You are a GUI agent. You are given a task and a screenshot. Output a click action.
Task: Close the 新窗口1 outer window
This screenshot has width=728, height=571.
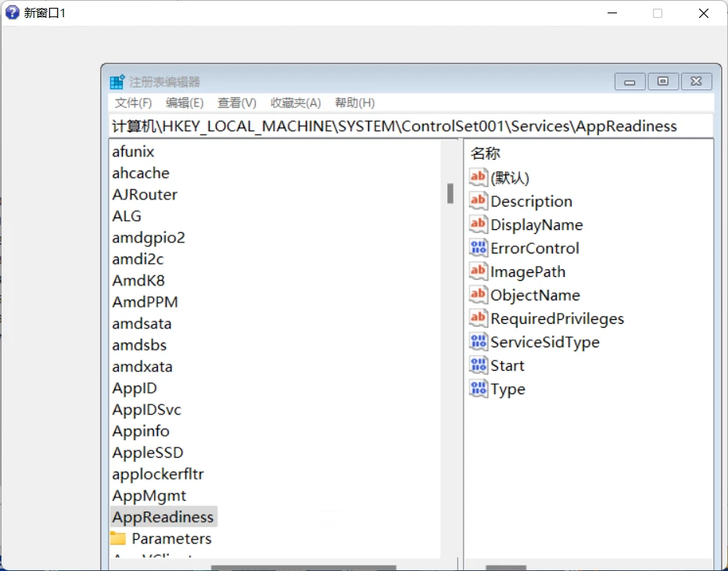coord(704,13)
